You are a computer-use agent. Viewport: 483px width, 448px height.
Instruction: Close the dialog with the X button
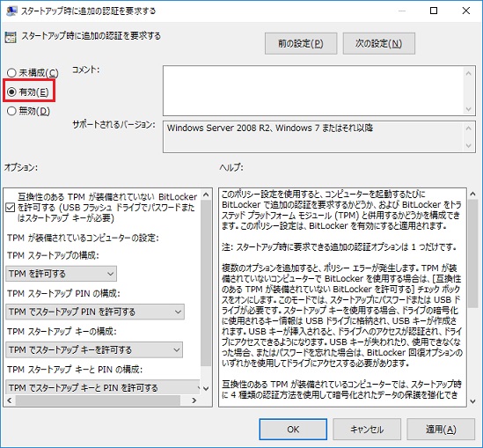click(x=466, y=11)
